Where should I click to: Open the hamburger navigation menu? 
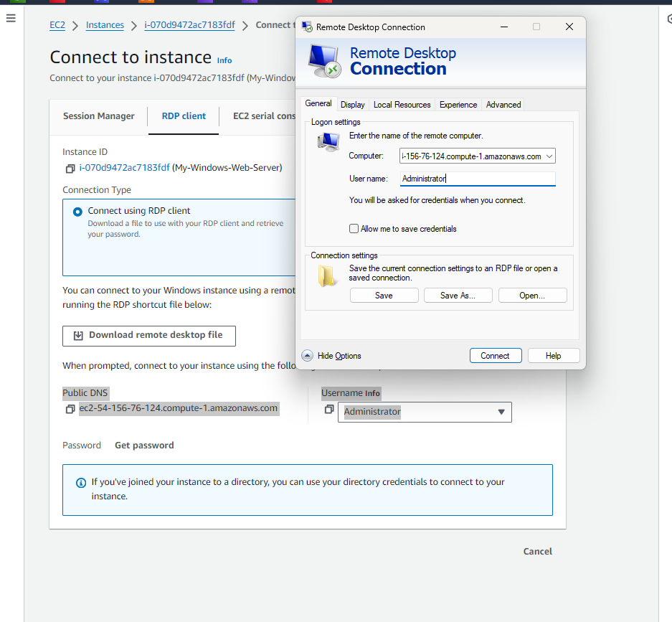(x=11, y=19)
